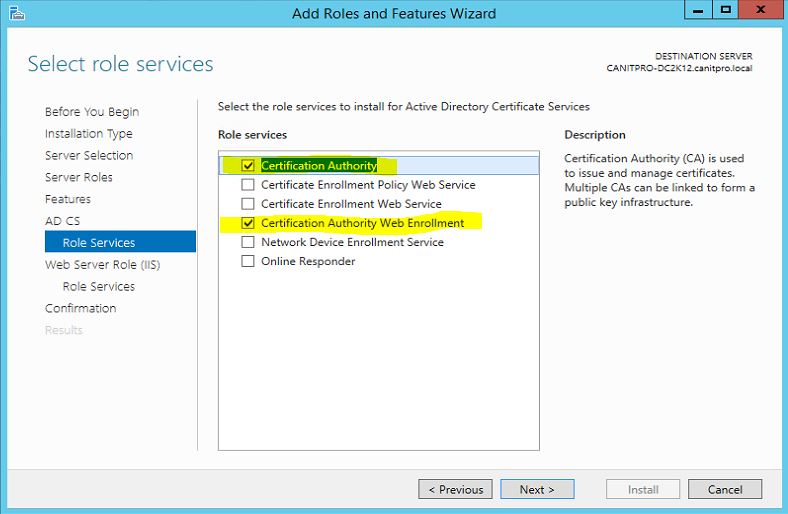The width and height of the screenshot is (788, 514).
Task: Switch to the Server Roles page
Action: [x=79, y=178]
